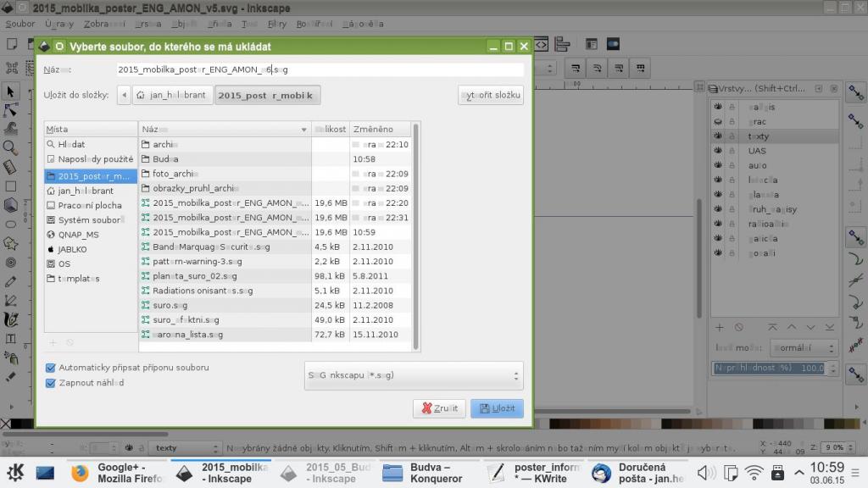Open the Úpravy menu

click(x=59, y=24)
